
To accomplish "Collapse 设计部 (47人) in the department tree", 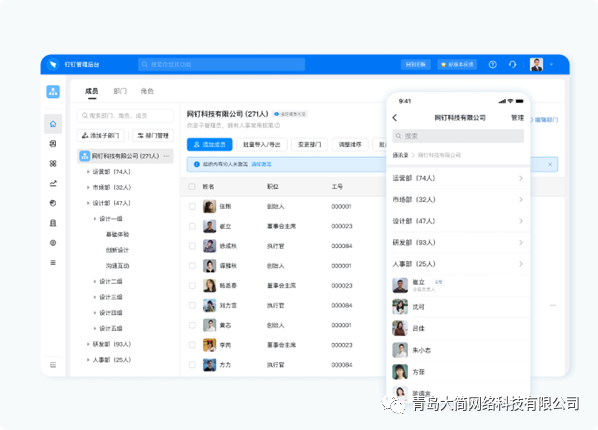I will [88, 203].
